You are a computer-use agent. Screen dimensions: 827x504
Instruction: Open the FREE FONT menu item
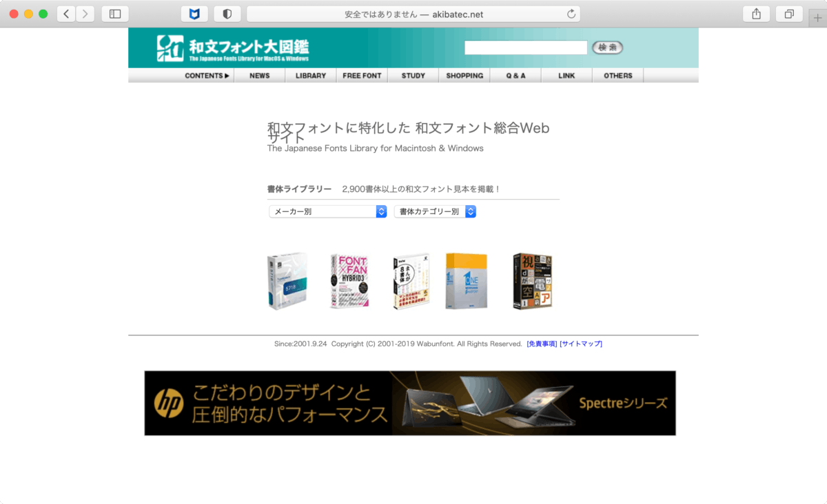tap(362, 76)
